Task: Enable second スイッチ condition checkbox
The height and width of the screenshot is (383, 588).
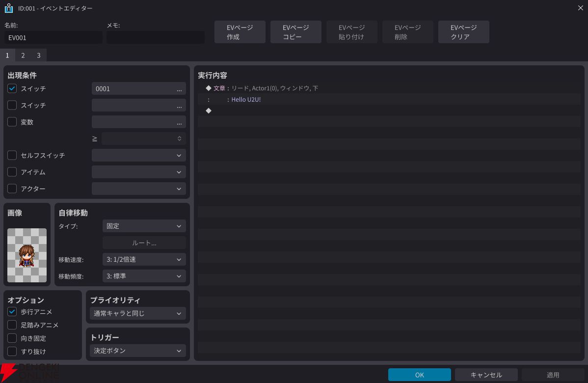Action: (x=12, y=105)
